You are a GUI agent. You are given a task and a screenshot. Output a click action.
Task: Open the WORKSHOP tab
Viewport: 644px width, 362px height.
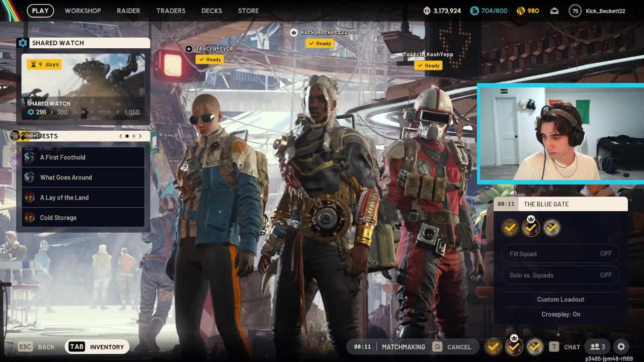pyautogui.click(x=83, y=11)
